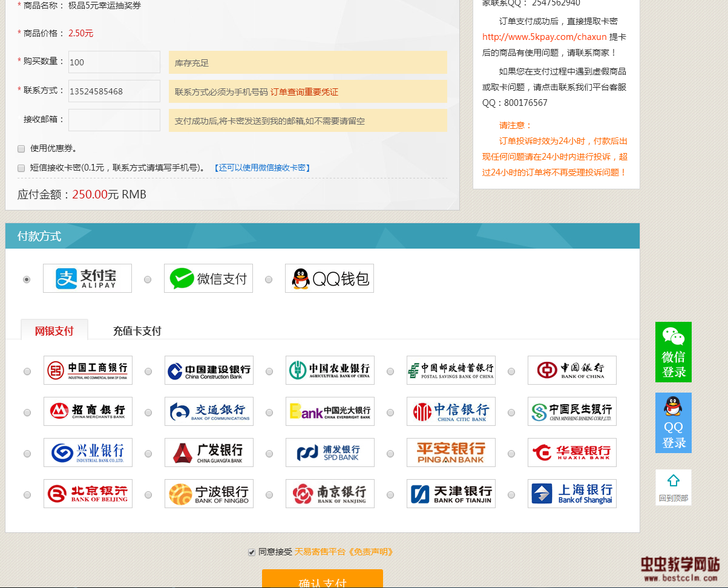Choose the QQ Wallet logo
Viewport: 728px width, 588px height.
pyautogui.click(x=329, y=278)
